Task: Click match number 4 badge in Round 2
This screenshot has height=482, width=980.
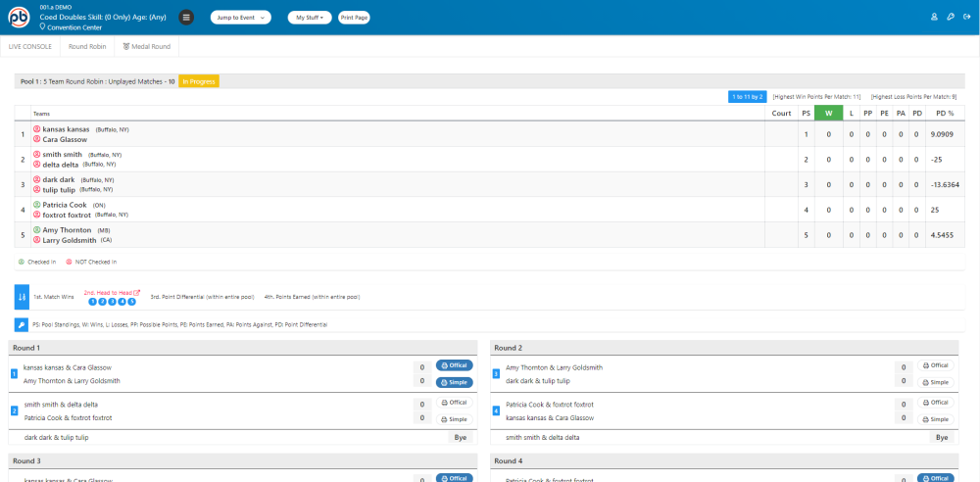Action: pyautogui.click(x=496, y=411)
